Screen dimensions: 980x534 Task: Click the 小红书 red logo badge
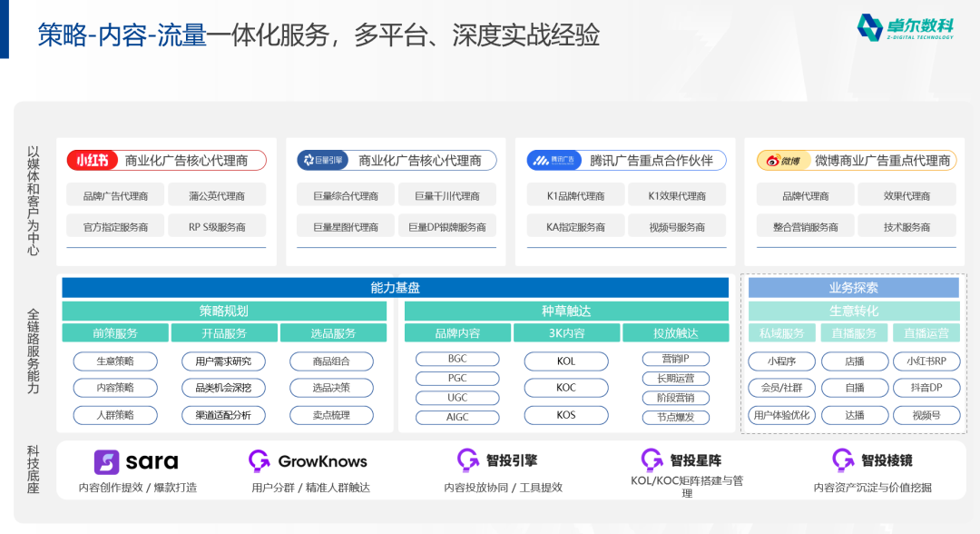(x=93, y=161)
